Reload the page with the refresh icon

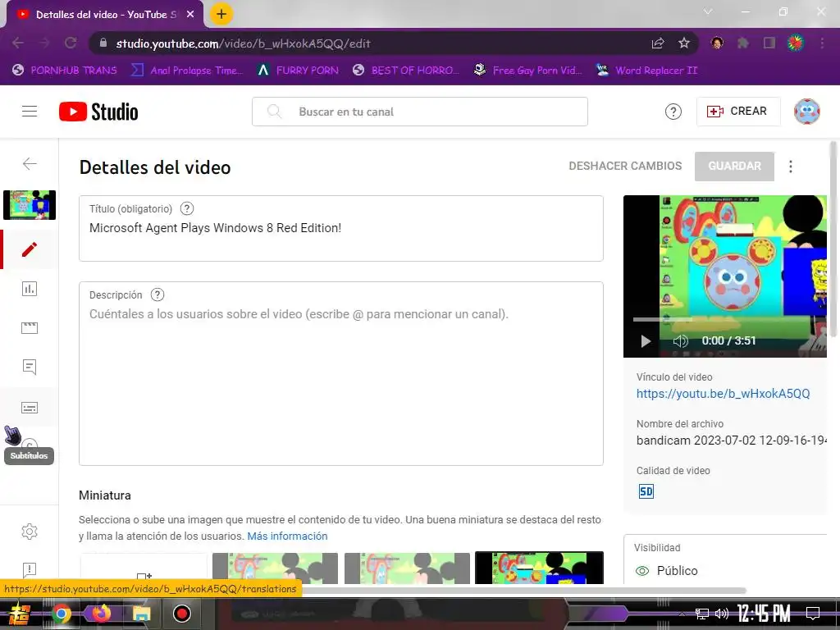(x=71, y=43)
